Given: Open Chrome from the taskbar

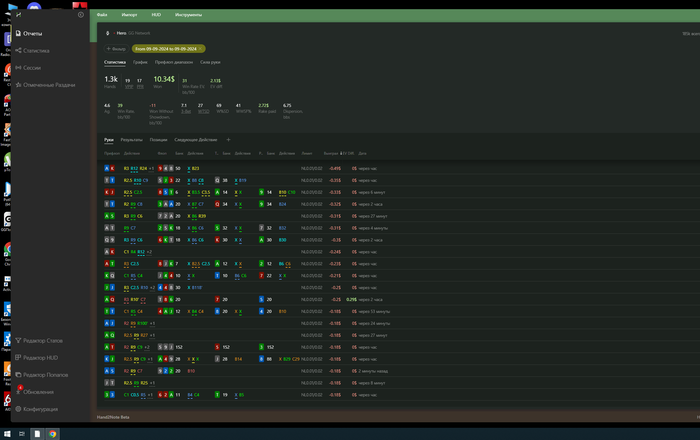Looking at the screenshot, I should pos(52,434).
